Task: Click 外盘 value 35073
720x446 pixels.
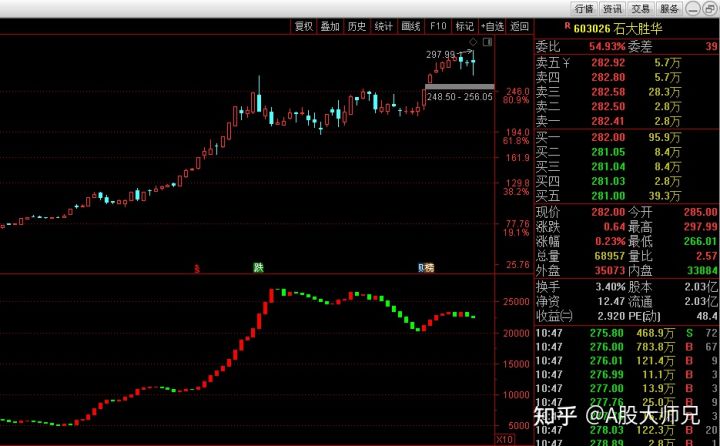Action: 610,271
